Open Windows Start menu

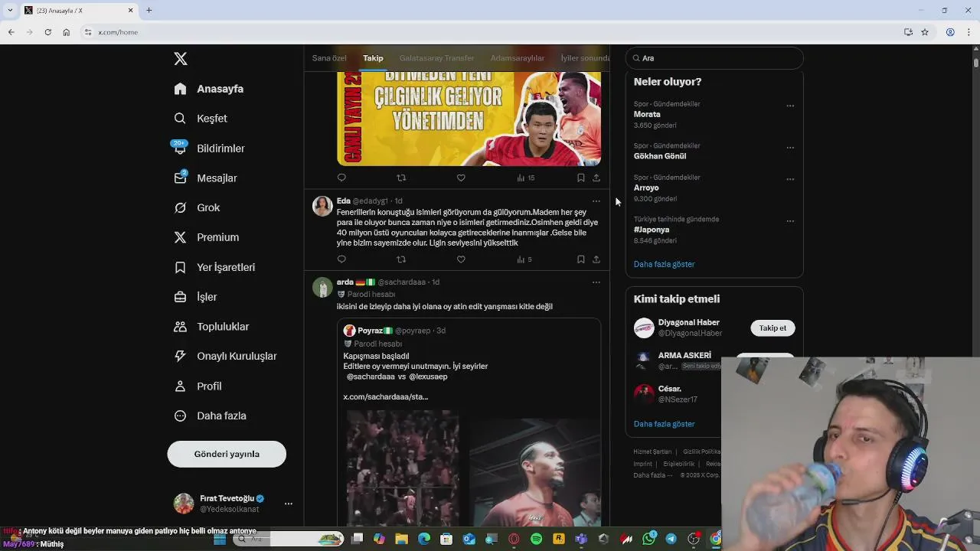[x=220, y=540]
